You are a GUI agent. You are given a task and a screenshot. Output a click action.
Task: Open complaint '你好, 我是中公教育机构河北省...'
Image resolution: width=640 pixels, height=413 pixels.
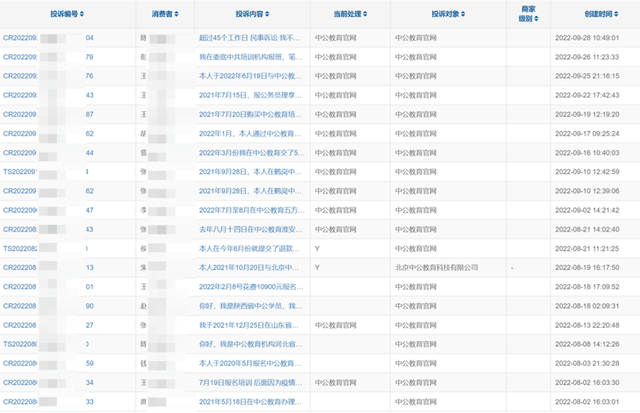[x=250, y=344]
